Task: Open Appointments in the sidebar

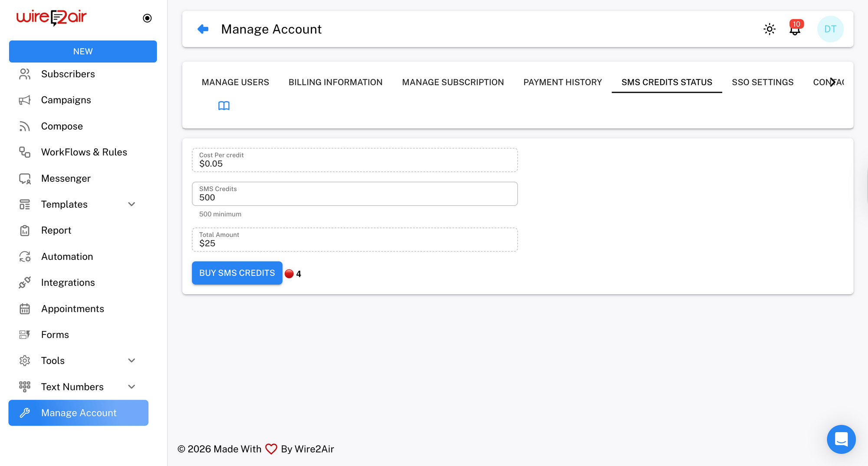Action: tap(72, 308)
